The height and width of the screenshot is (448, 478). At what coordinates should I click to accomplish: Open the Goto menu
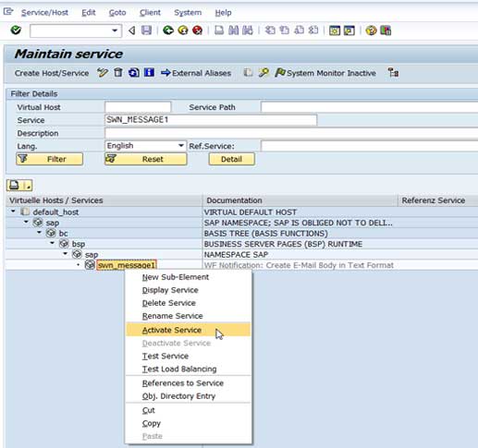tap(117, 13)
